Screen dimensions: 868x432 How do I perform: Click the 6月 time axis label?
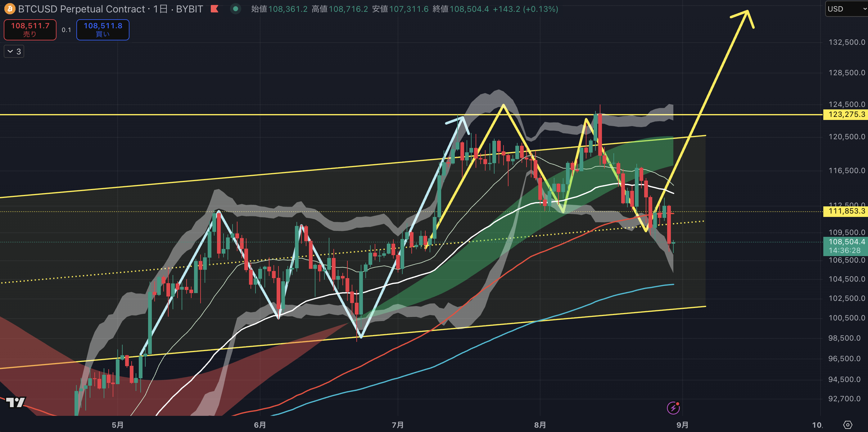(x=260, y=425)
